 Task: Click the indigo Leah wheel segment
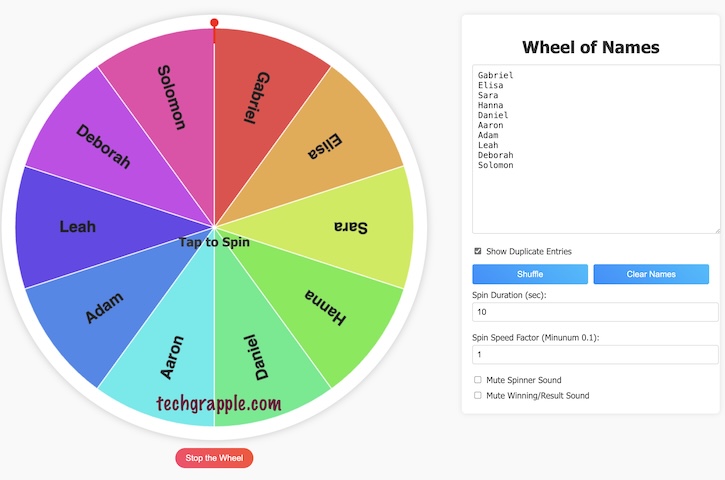(78, 227)
